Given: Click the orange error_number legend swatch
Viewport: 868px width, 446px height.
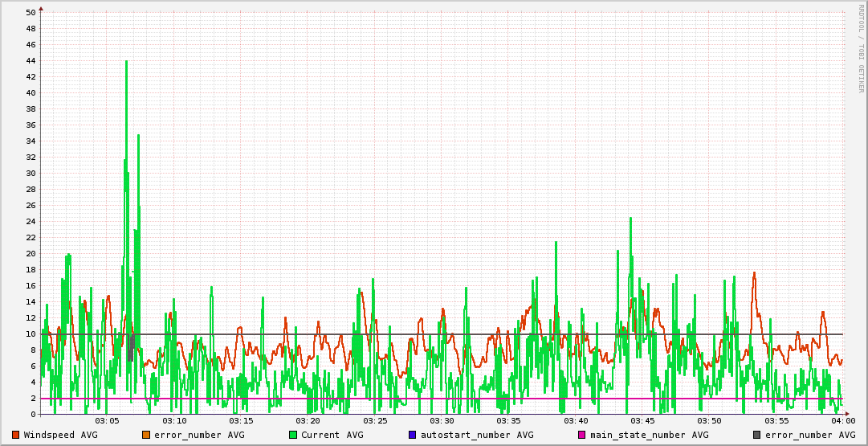Looking at the screenshot, I should pos(146,435).
